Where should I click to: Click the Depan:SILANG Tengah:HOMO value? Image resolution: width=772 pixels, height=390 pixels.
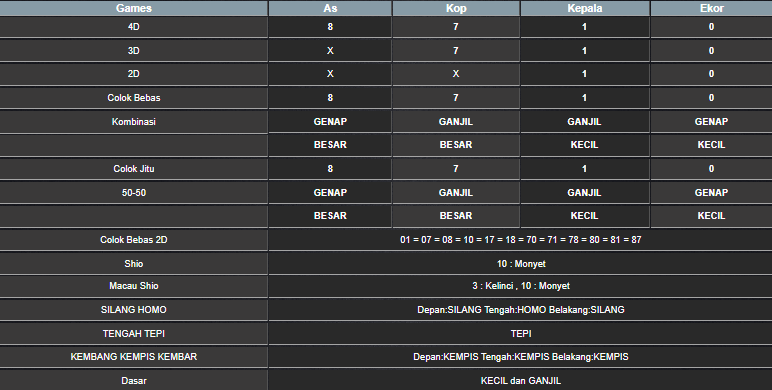tap(521, 310)
